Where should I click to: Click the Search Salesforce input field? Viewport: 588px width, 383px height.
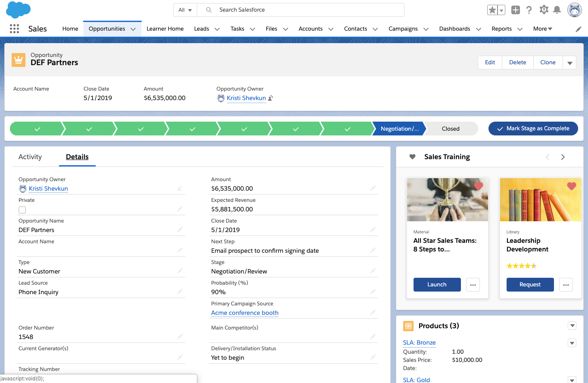(306, 10)
